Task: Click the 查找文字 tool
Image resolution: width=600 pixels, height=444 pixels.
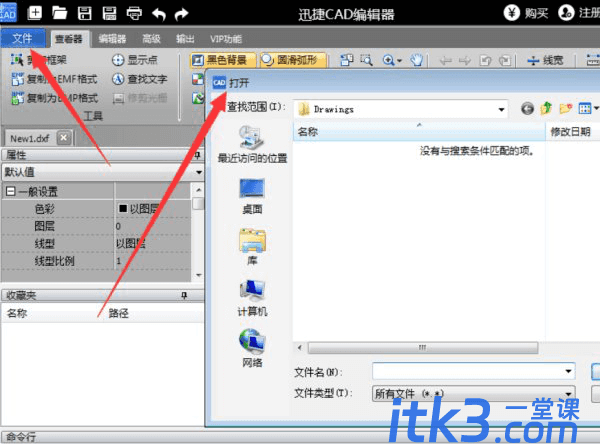Action: tap(140, 79)
